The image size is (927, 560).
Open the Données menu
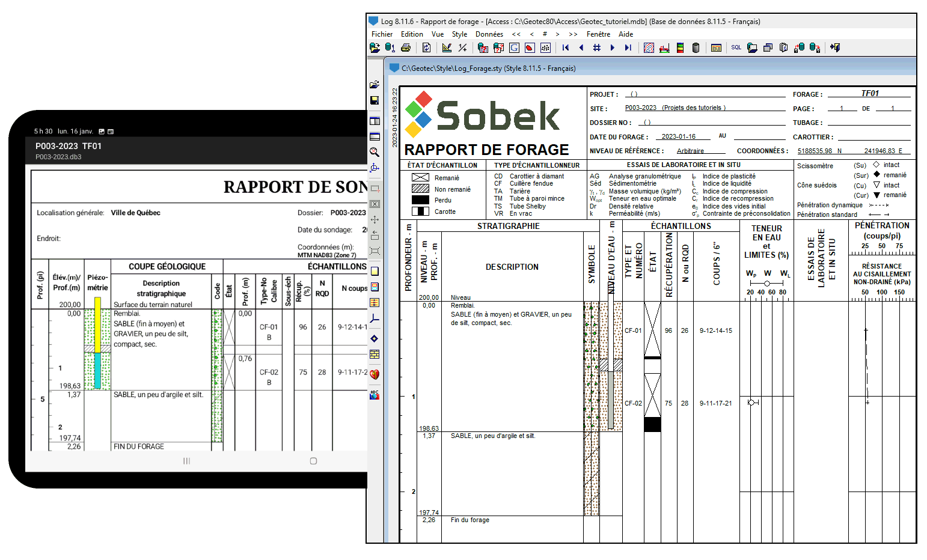(489, 34)
